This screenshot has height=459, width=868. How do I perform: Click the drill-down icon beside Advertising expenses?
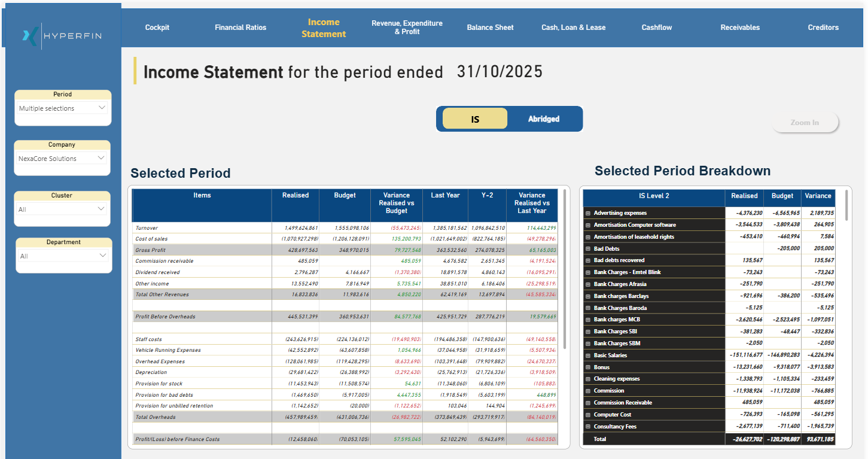[589, 213]
